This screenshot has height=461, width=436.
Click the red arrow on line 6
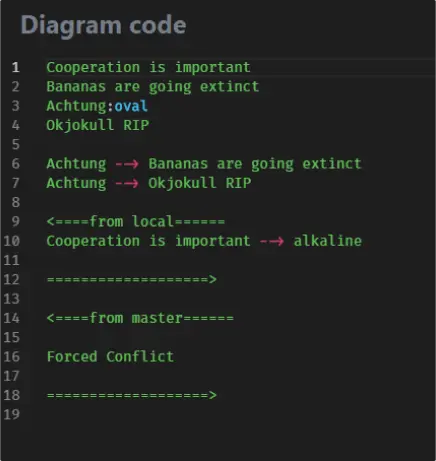pos(127,164)
